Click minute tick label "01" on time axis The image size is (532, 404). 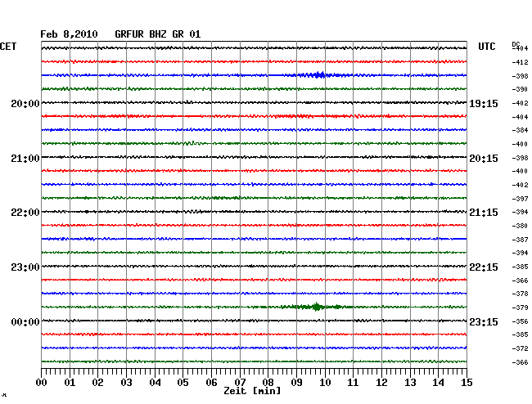[x=70, y=383]
